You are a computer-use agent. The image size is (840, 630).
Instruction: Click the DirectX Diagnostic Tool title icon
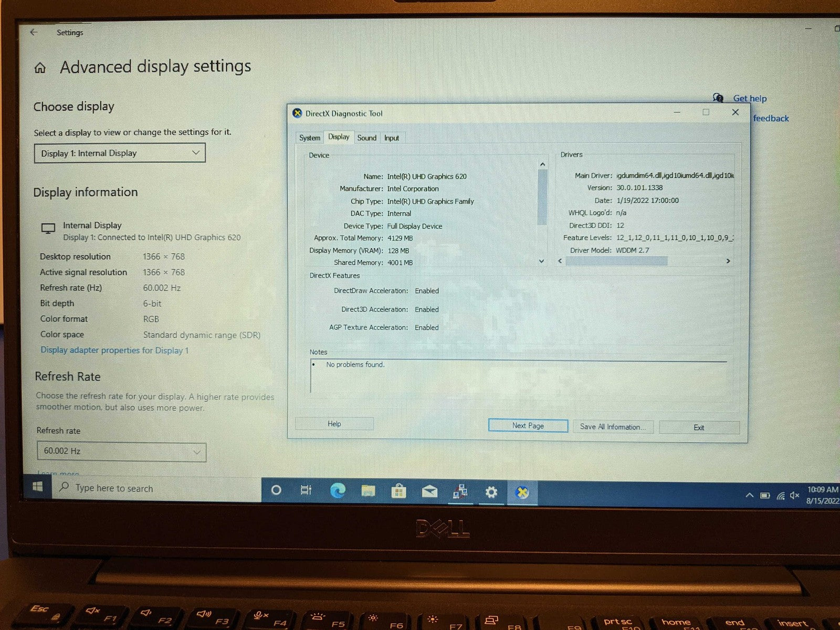click(x=297, y=113)
